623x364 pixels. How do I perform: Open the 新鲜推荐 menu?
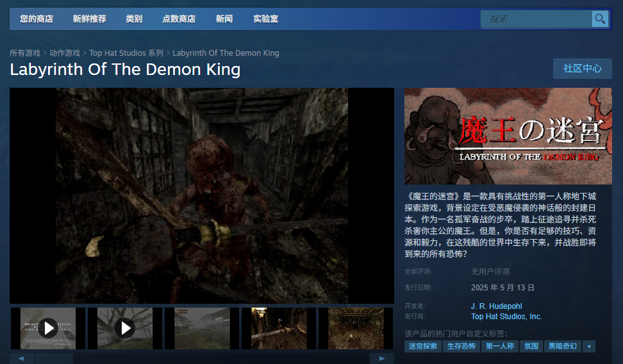pyautogui.click(x=90, y=19)
